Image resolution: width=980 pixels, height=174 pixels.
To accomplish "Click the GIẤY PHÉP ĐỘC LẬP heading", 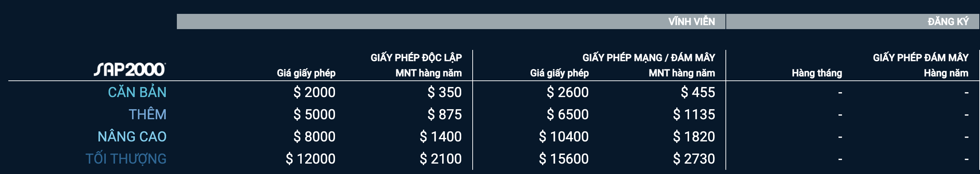I will [416, 58].
